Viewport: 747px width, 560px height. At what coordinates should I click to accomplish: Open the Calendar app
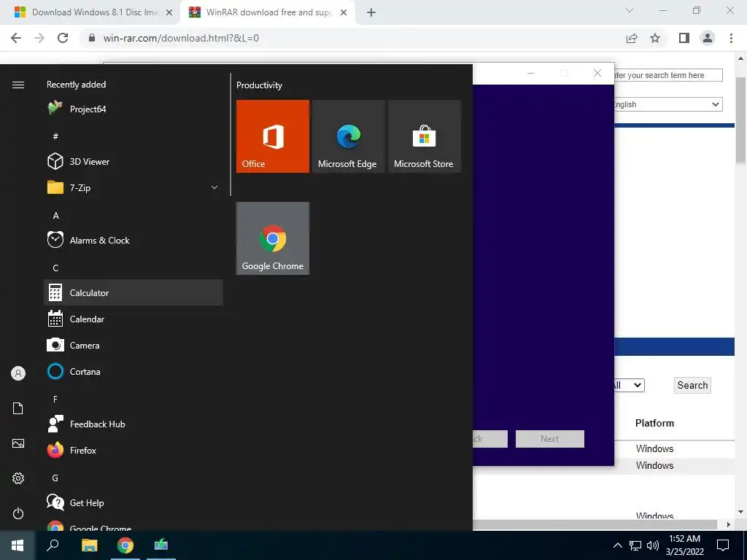click(x=133, y=319)
